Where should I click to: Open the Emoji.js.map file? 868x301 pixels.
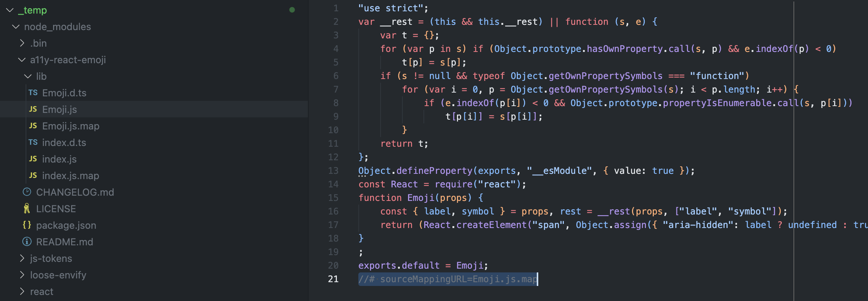pyautogui.click(x=71, y=126)
